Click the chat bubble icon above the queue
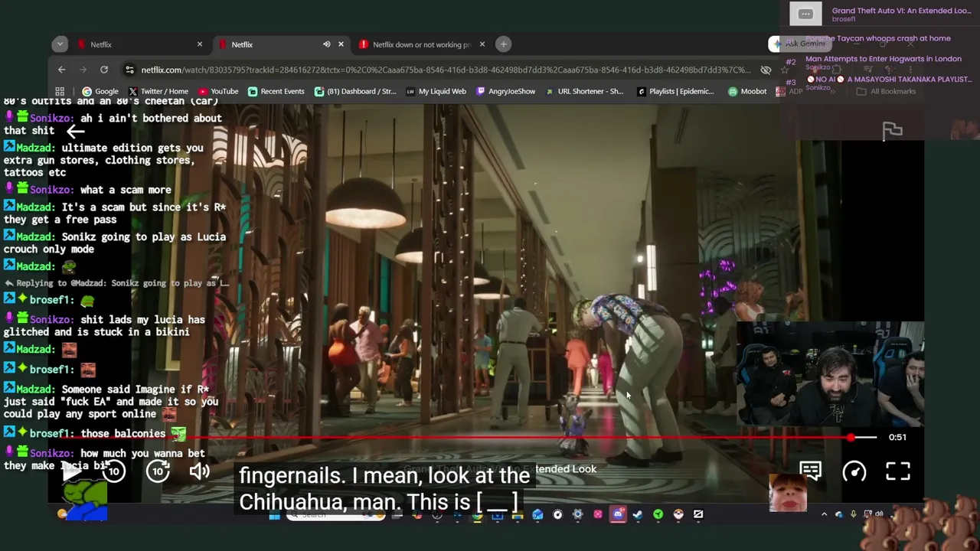This screenshot has height=551, width=980. [x=805, y=14]
